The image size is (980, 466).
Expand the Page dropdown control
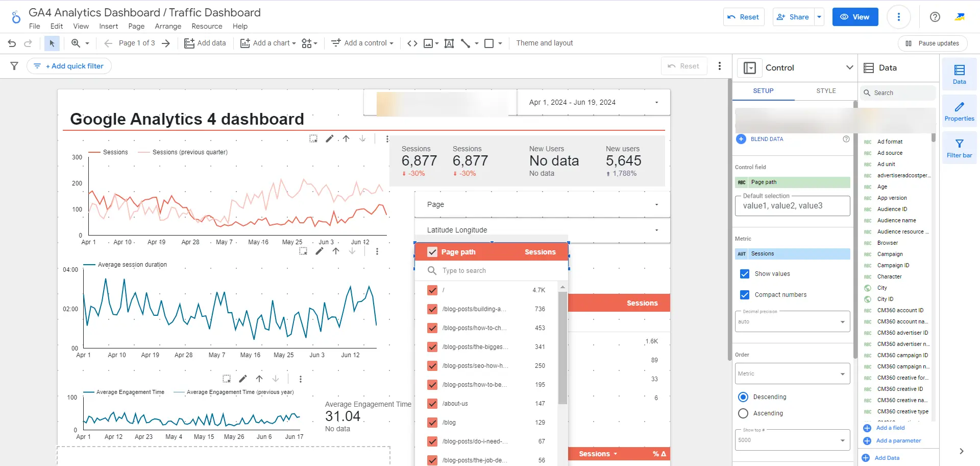(542, 204)
